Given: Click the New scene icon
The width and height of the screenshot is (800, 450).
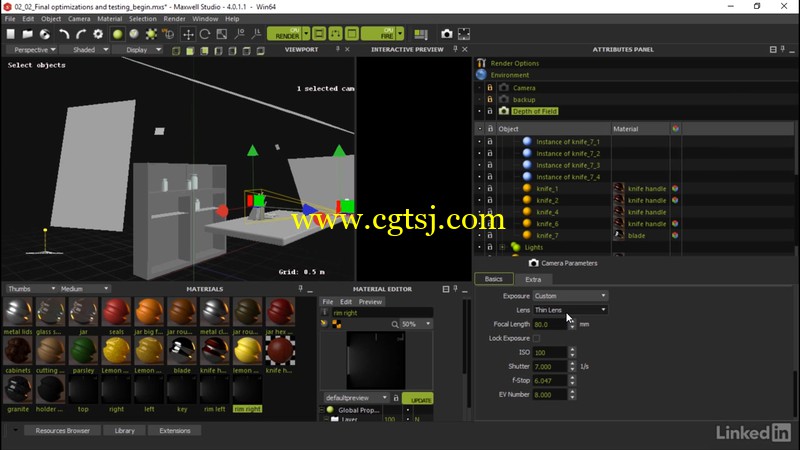Looking at the screenshot, I should 11,34.
